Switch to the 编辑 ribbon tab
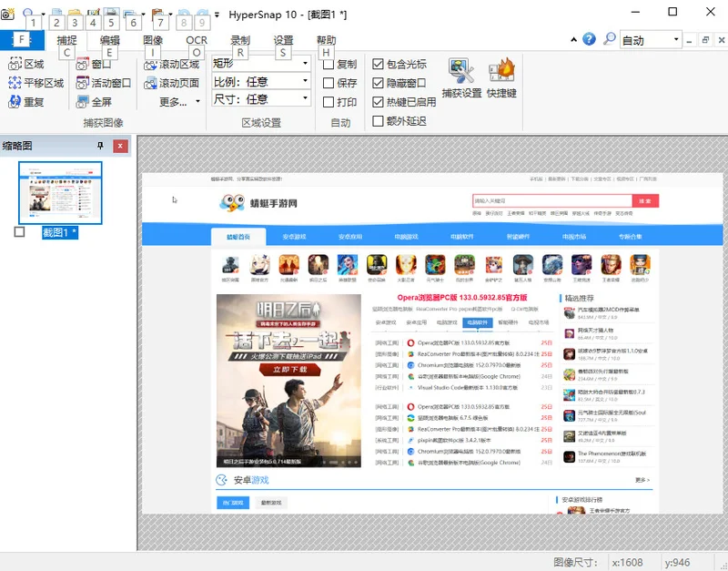Viewport: 728px width, 571px height. tap(110, 40)
